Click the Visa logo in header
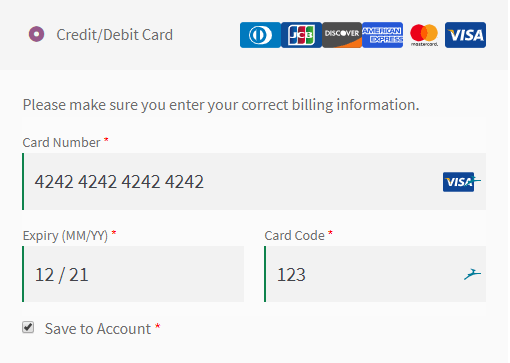The width and height of the screenshot is (510, 363). pos(465,35)
